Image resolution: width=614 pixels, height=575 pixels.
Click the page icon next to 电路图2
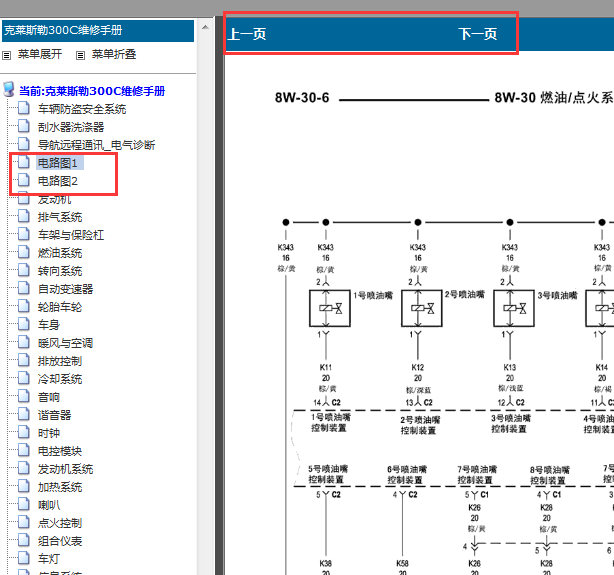tap(24, 180)
